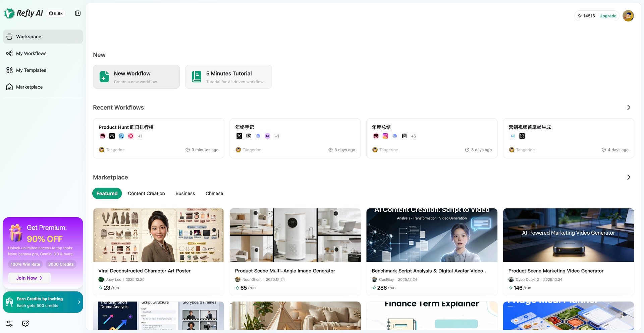The height and width of the screenshot is (333, 644).
Task: Open Viral Deconstructed Character Art Poster thumbnail
Action: [158, 235]
